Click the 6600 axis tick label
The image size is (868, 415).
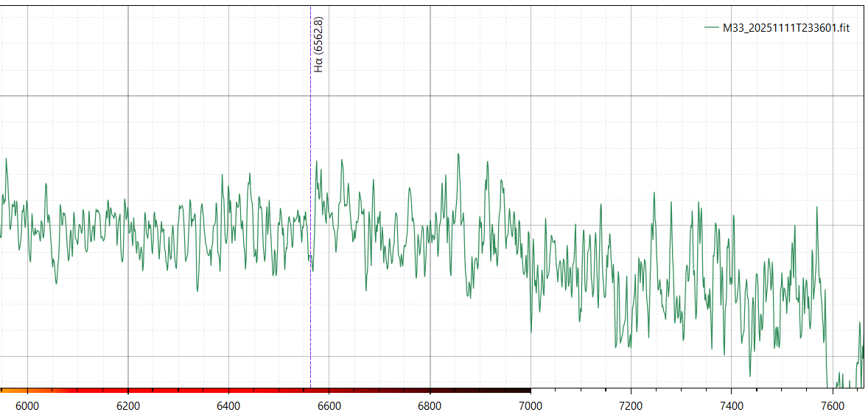click(x=329, y=405)
